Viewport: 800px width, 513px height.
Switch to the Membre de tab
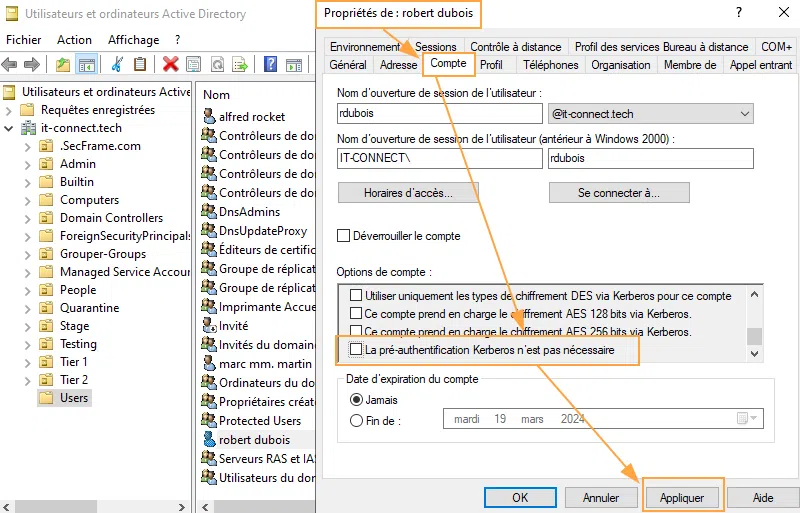[x=690, y=65]
